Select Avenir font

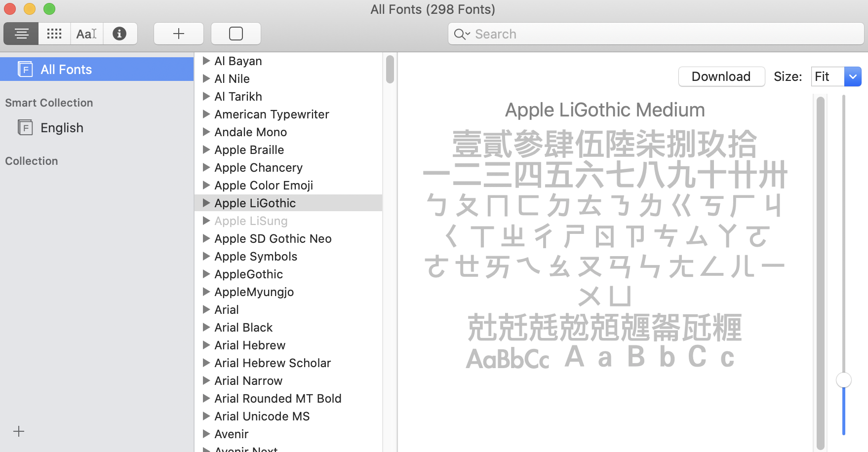(231, 434)
